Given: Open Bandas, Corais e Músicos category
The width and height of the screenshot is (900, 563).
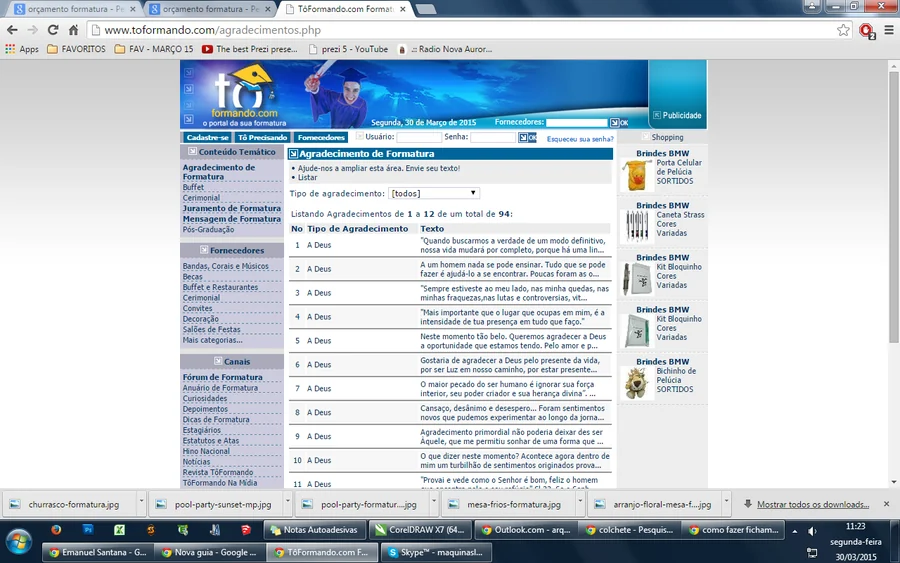Looking at the screenshot, I should [x=225, y=266].
